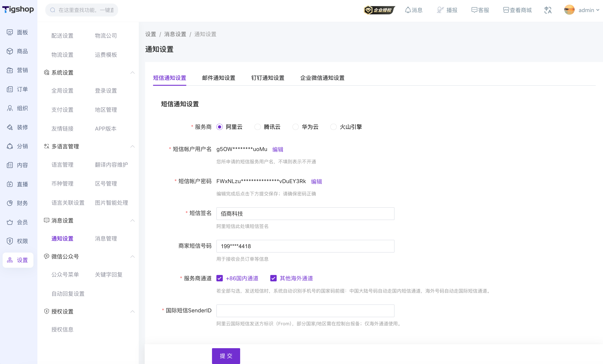Select the 阿里云 provider radio button
The width and height of the screenshot is (603, 364).
tap(219, 127)
